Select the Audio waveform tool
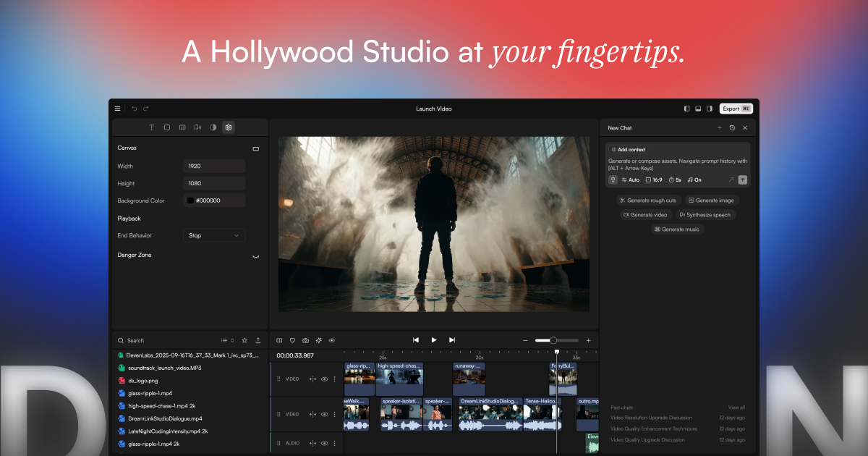 pos(197,127)
